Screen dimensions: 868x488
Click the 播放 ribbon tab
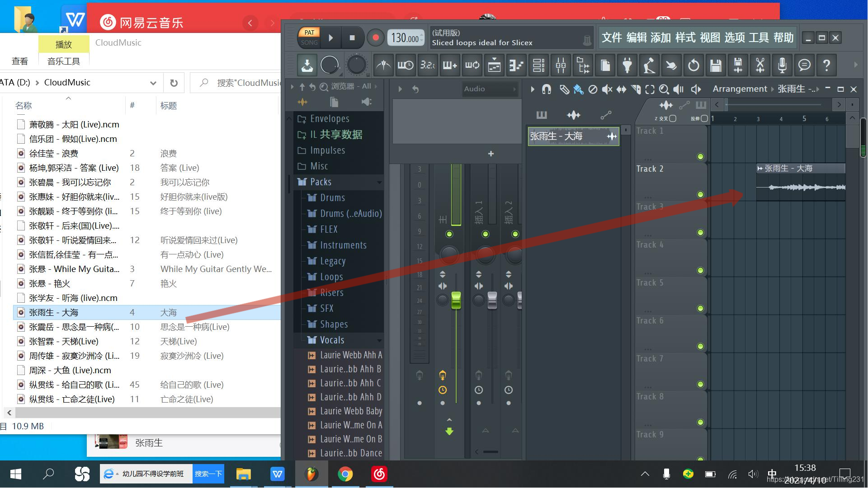[63, 44]
